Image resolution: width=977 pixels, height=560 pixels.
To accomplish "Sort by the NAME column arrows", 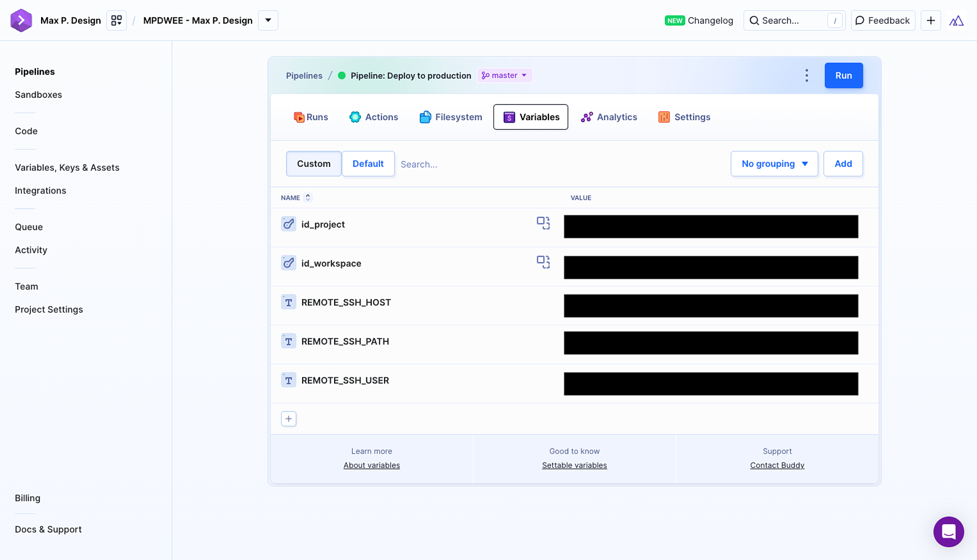I will 308,197.
